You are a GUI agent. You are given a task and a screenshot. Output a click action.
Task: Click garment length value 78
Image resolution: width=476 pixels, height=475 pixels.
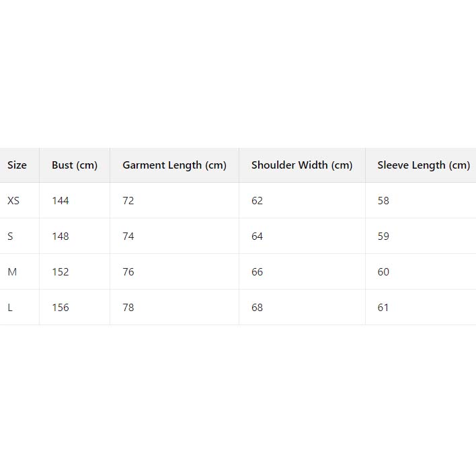[x=128, y=308]
